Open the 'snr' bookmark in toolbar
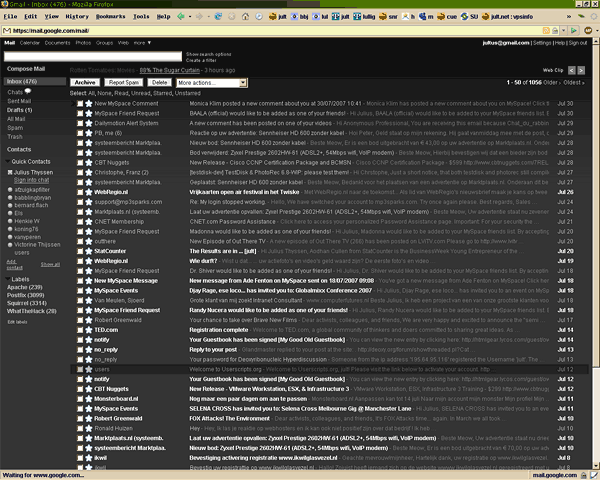Viewport: 600px width, 480px height. [388, 17]
